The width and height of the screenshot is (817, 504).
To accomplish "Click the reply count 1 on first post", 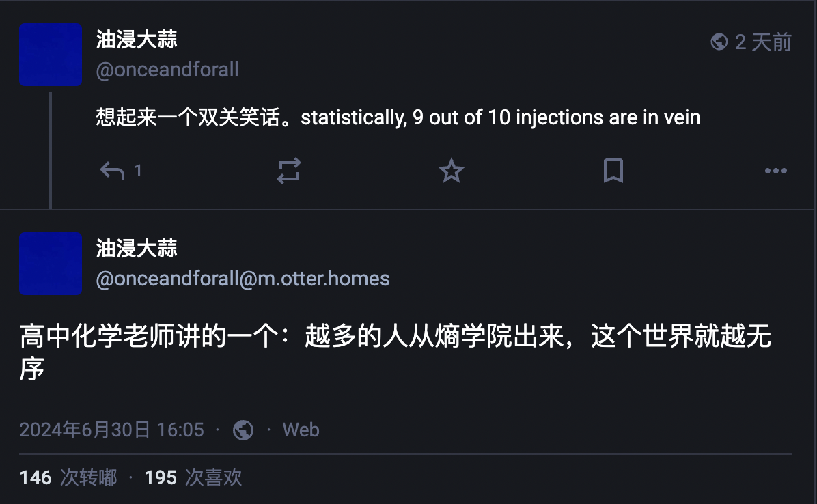I will [x=138, y=171].
